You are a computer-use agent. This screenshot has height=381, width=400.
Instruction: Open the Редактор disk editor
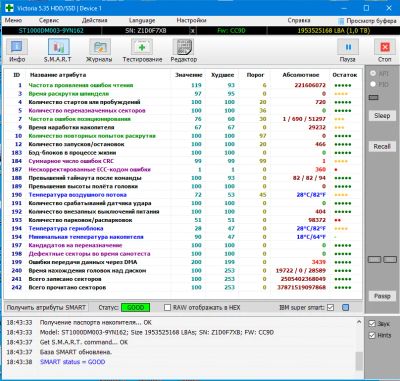(x=184, y=51)
